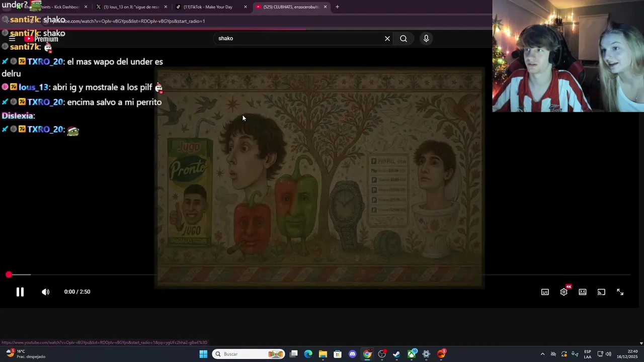Clear the 'shako' search with the X
Image resolution: width=644 pixels, height=362 pixels.
pos(387,38)
